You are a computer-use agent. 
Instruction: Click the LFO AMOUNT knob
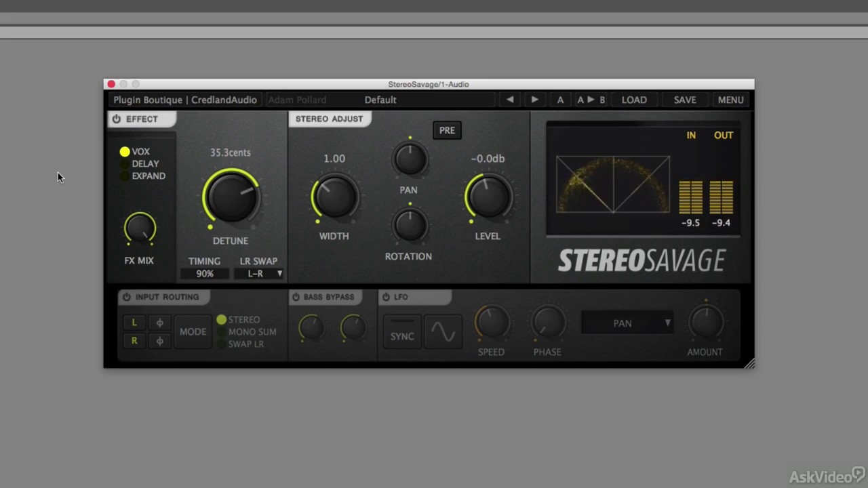click(x=706, y=323)
